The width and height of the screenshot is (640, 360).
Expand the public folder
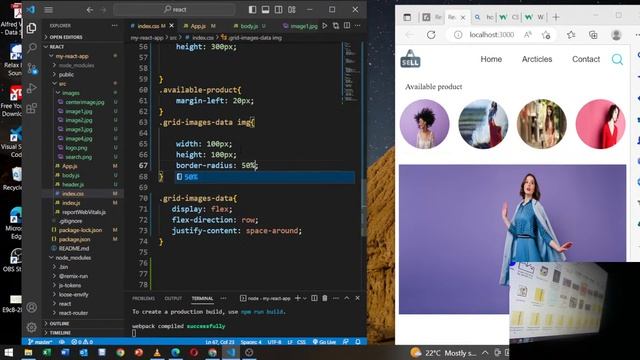coord(66,74)
